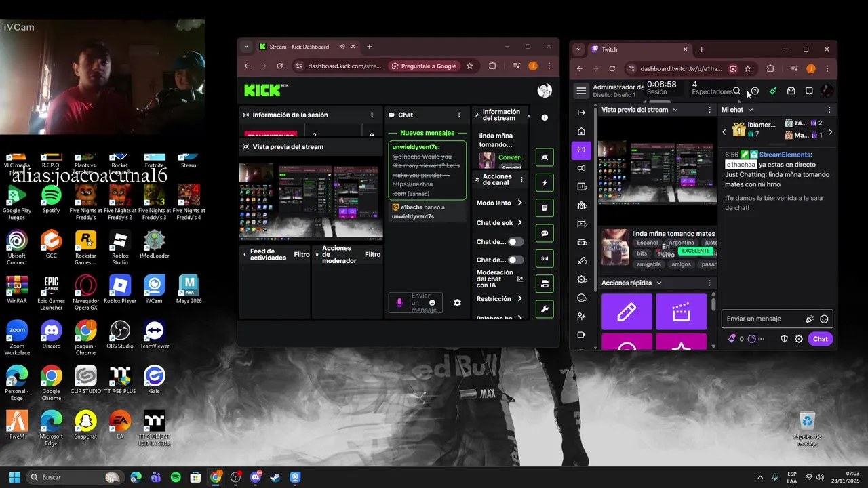Click Twitch search magnifier icon

736,91
